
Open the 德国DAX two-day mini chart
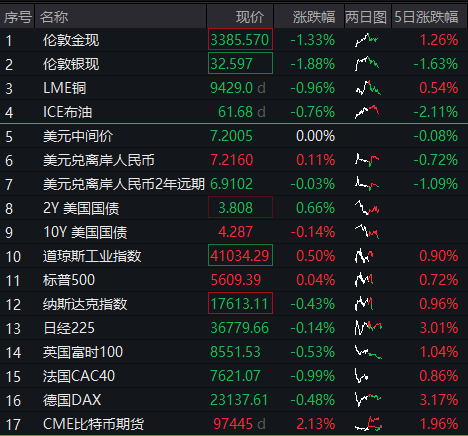tap(368, 400)
